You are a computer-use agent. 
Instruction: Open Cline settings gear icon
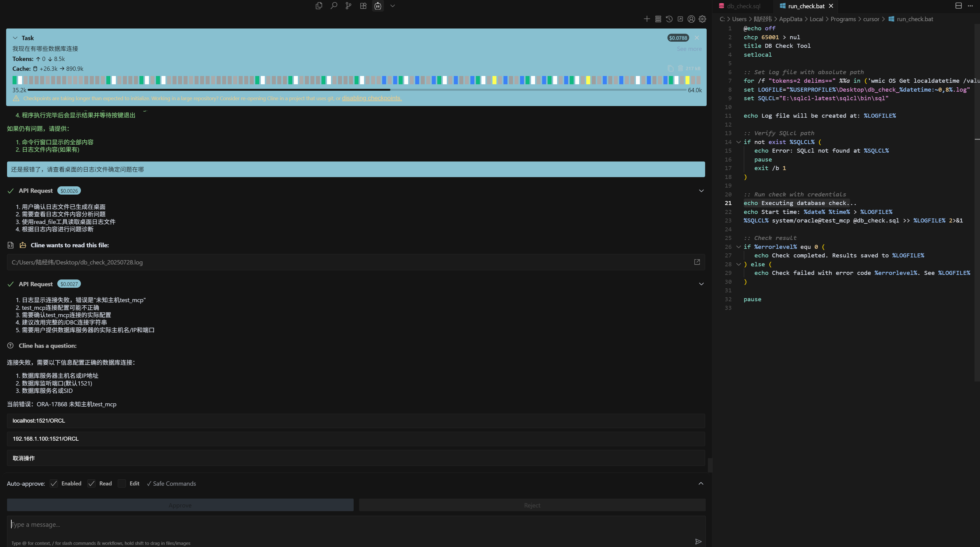click(702, 19)
